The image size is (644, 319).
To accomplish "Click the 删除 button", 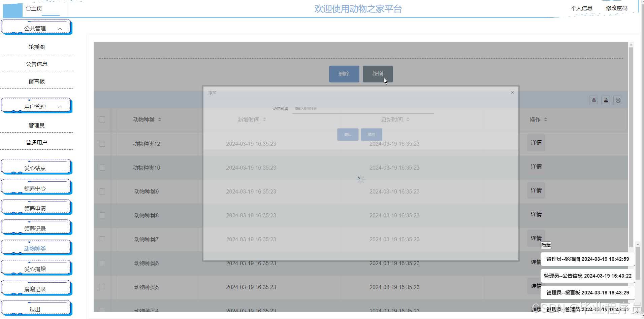I will coord(344,74).
